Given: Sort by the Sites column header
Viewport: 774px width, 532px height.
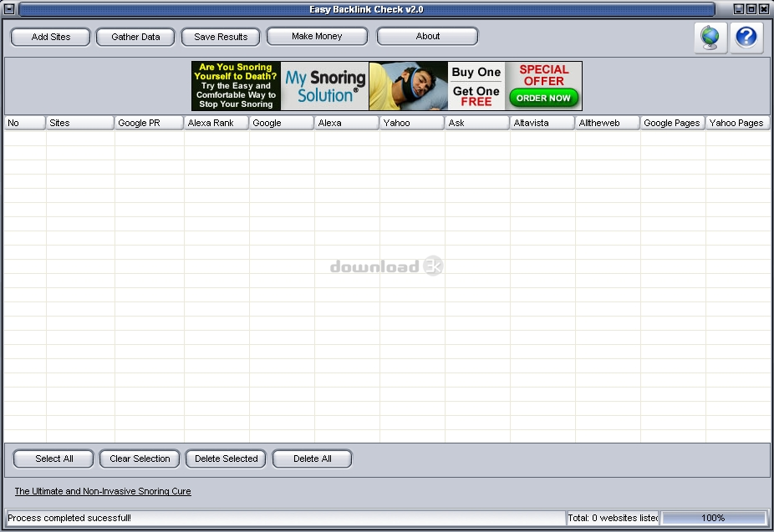Looking at the screenshot, I should point(80,123).
